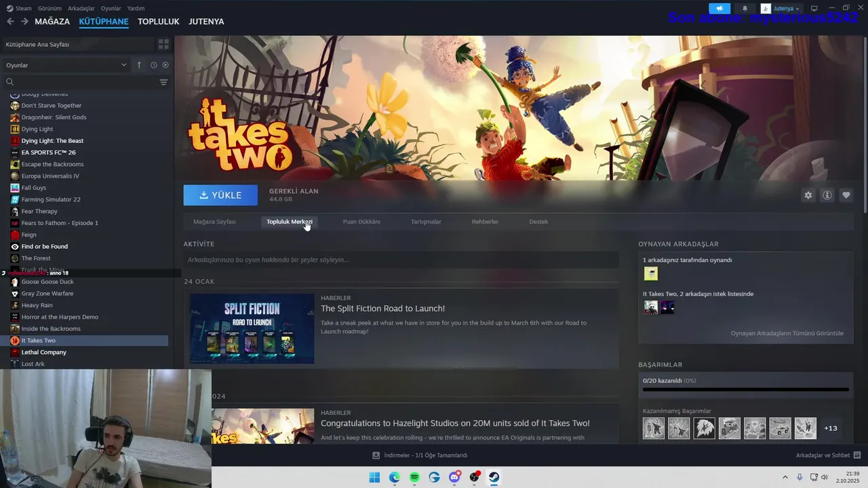Click the Mağaza Sayfası tab
The height and width of the screenshot is (488, 868).
(214, 222)
